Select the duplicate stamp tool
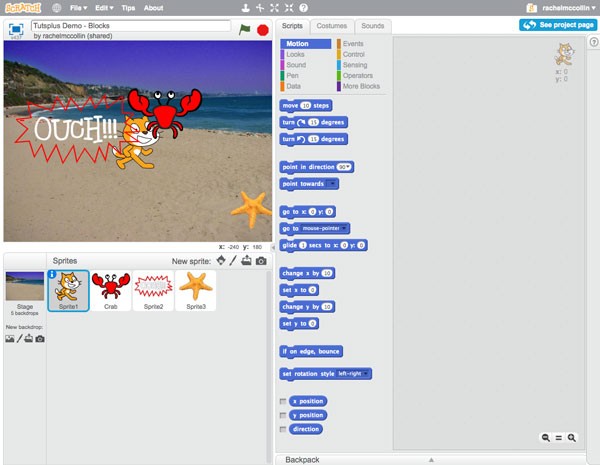This screenshot has width=600, height=465. [x=246, y=8]
